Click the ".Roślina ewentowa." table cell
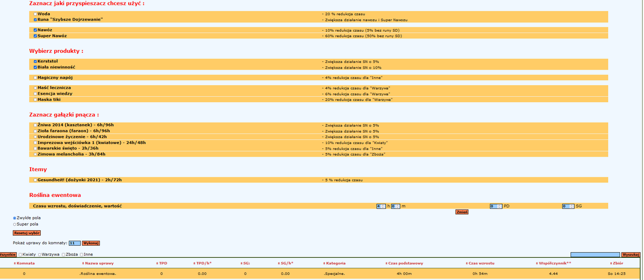This screenshot has width=644, height=280. click(98, 274)
